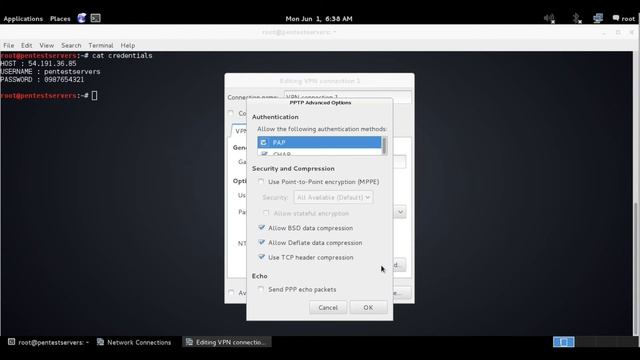Open the Security All Available dropdown
The image size is (640, 360).
(x=333, y=197)
